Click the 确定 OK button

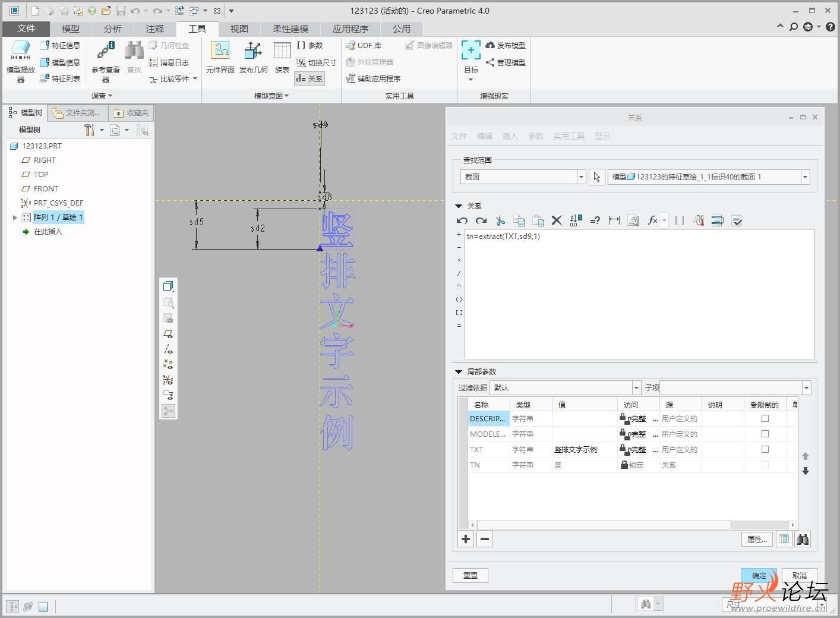coord(759,575)
